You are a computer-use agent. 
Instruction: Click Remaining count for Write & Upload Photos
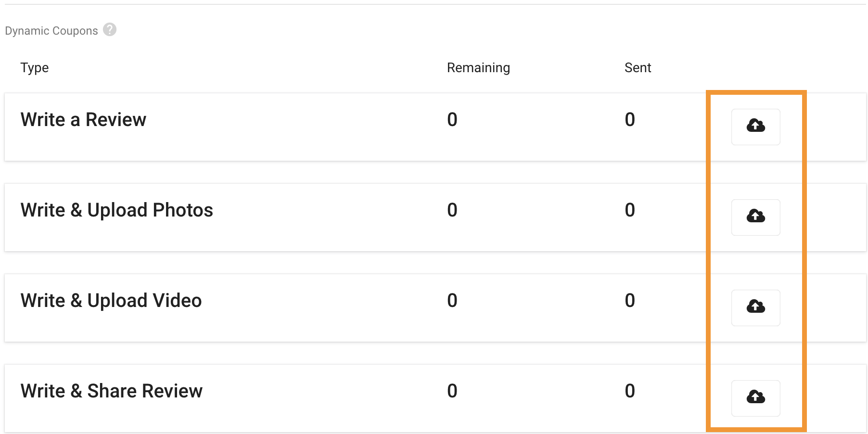click(x=452, y=210)
